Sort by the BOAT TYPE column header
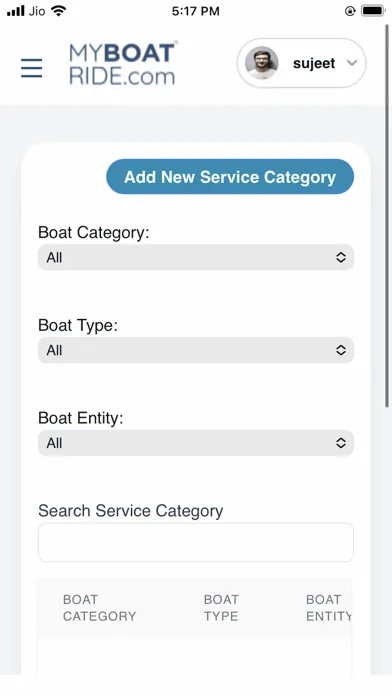Screen dimensions: 392x696 coord(221,608)
